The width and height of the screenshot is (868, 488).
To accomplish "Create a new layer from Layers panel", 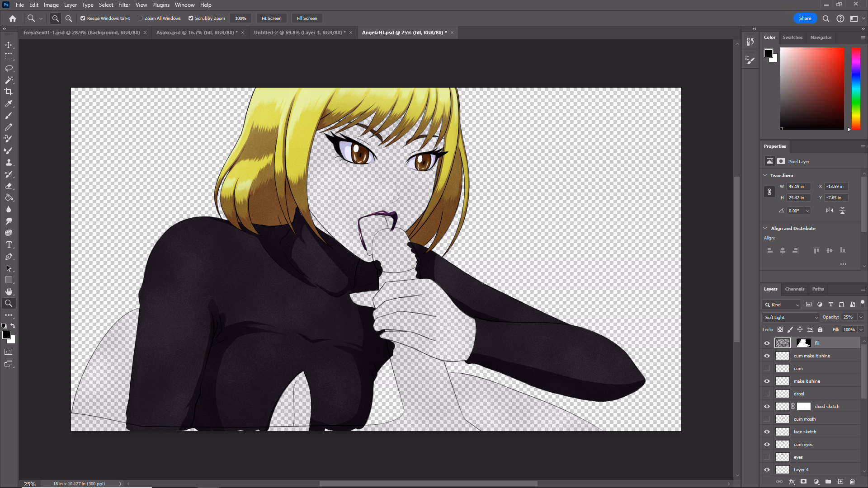I will pos(840,482).
